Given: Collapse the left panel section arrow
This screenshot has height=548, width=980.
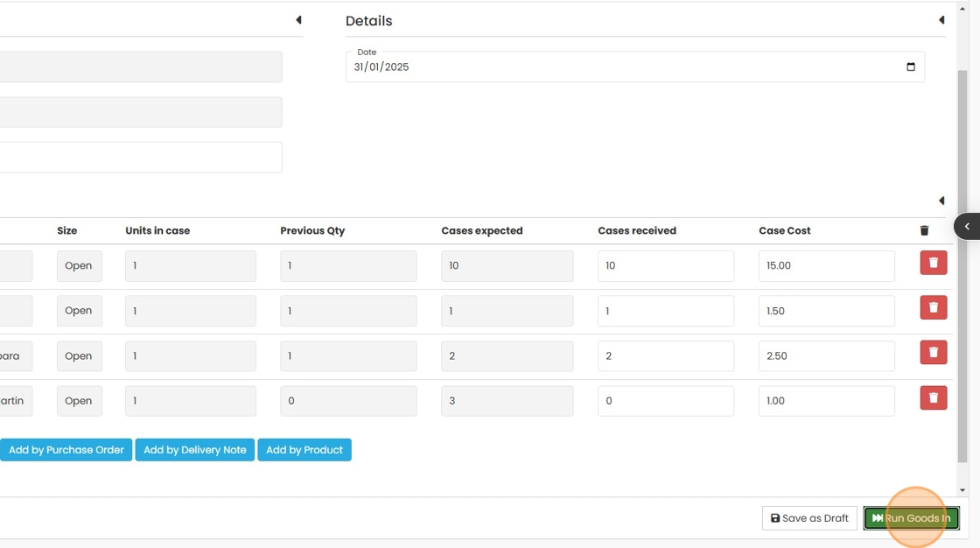Looking at the screenshot, I should coord(298,20).
